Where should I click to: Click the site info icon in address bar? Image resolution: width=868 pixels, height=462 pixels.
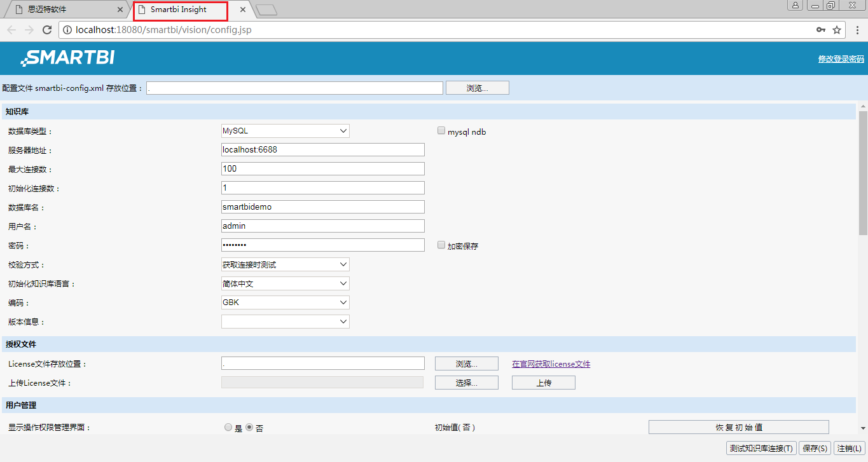[x=67, y=30]
